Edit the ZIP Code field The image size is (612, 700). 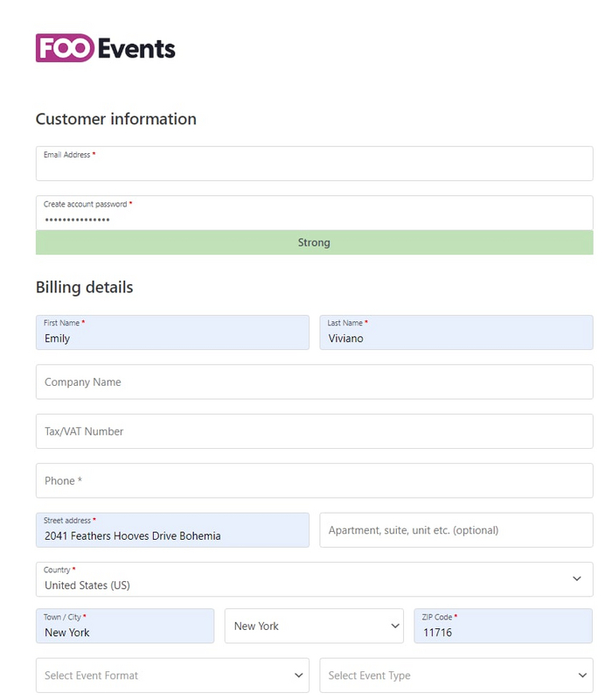[503, 626]
